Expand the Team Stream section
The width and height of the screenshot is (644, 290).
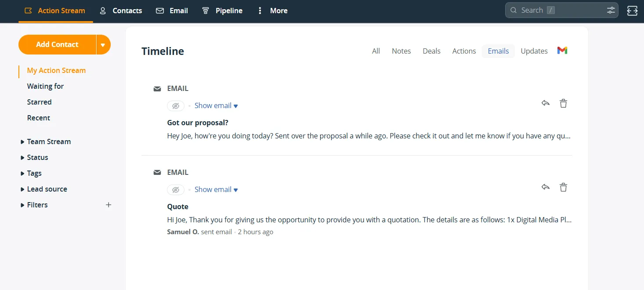pyautogui.click(x=46, y=141)
